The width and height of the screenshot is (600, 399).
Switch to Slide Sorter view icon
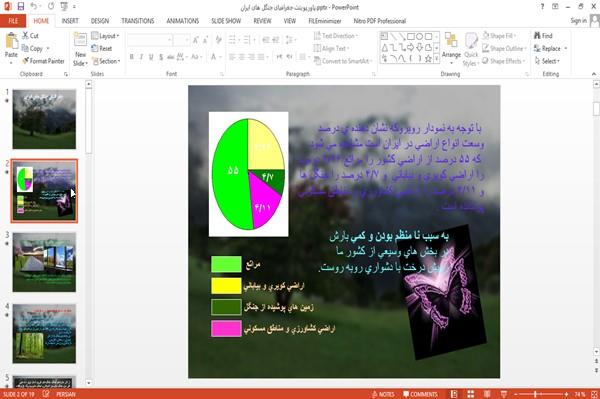coord(471,394)
